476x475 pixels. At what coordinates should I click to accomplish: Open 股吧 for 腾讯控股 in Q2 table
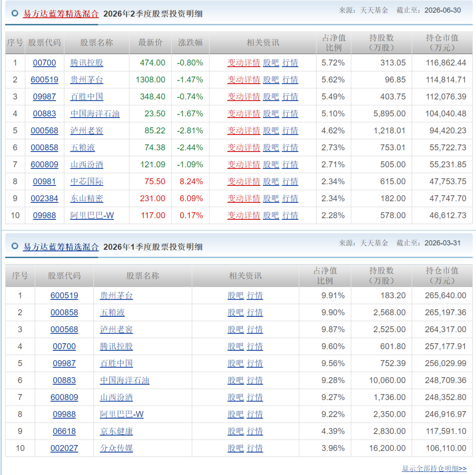271,63
